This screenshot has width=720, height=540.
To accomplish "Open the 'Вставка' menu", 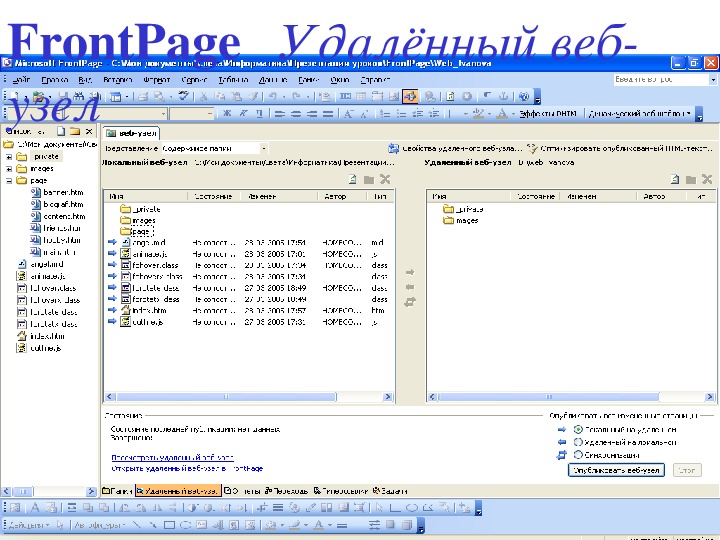I will [118, 79].
